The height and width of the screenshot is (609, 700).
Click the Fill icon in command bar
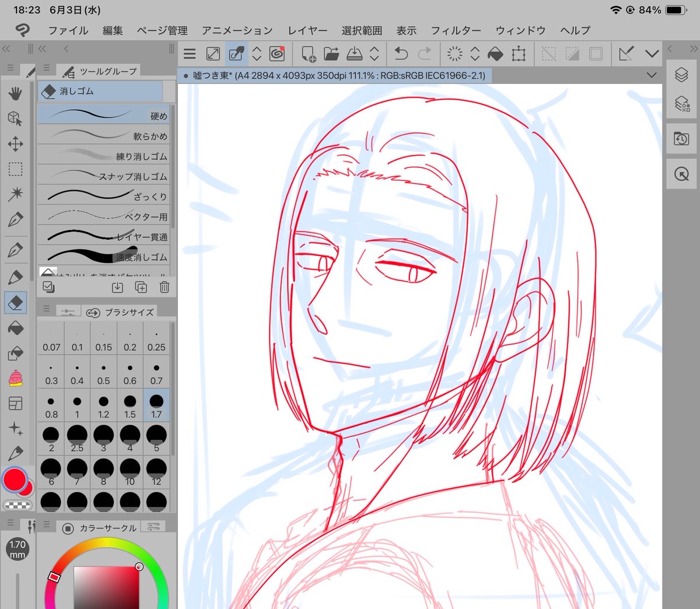[x=495, y=54]
